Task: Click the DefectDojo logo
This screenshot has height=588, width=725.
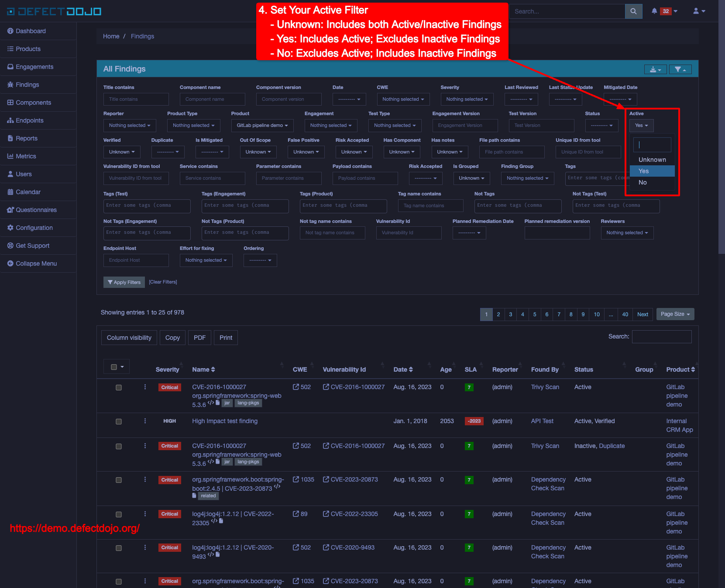Action: 54,11
